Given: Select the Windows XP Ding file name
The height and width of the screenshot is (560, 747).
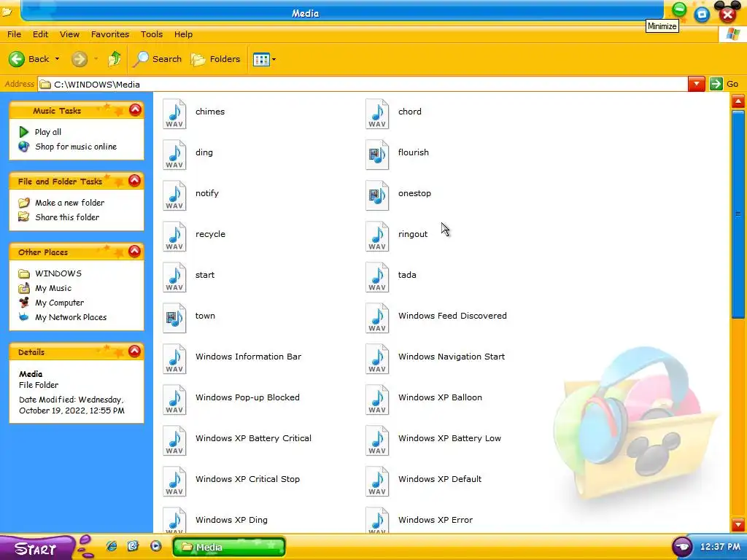Looking at the screenshot, I should click(x=231, y=520).
